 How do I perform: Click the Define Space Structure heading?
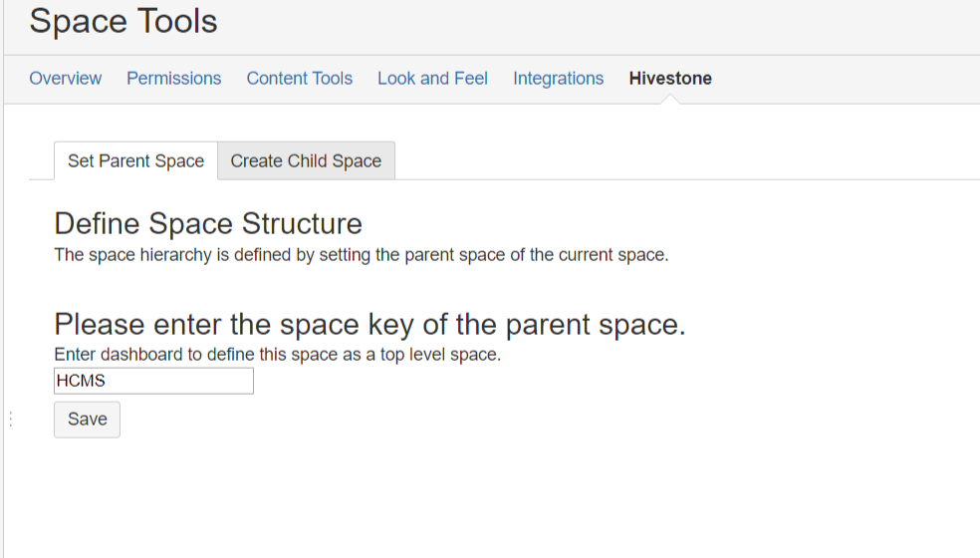point(208,223)
